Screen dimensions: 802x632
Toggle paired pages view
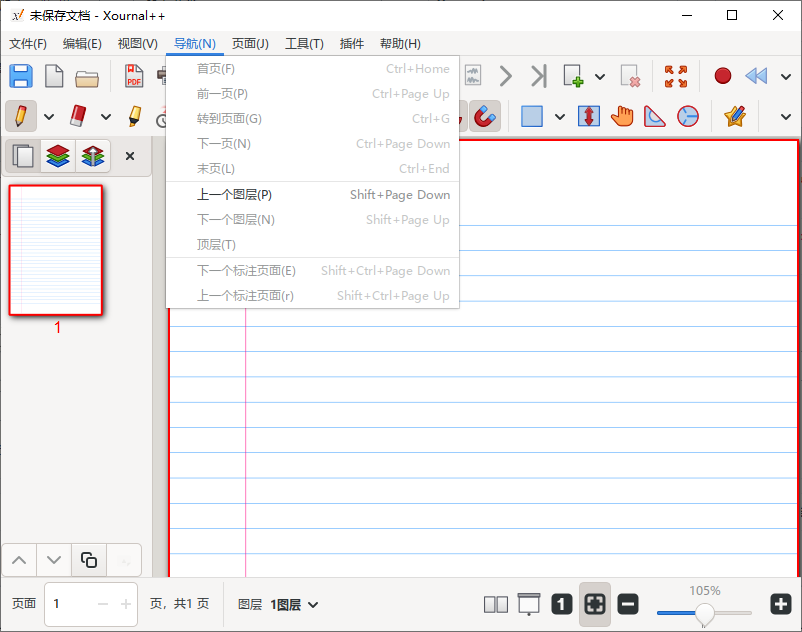coord(496,604)
